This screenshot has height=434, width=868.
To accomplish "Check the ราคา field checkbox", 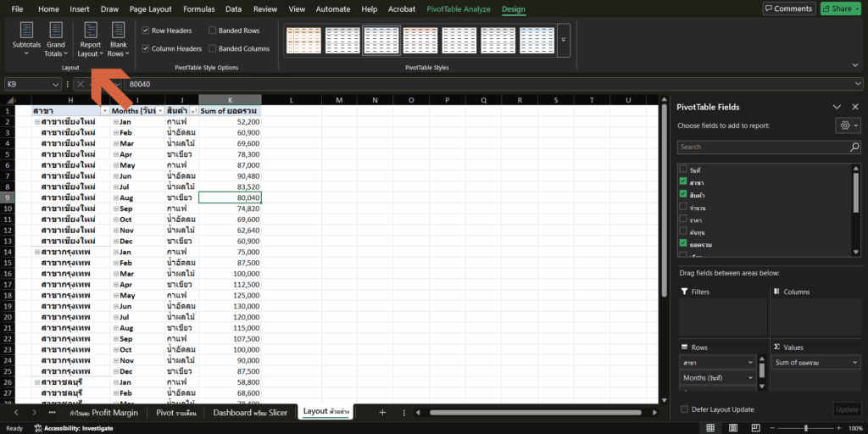I will coord(683,219).
